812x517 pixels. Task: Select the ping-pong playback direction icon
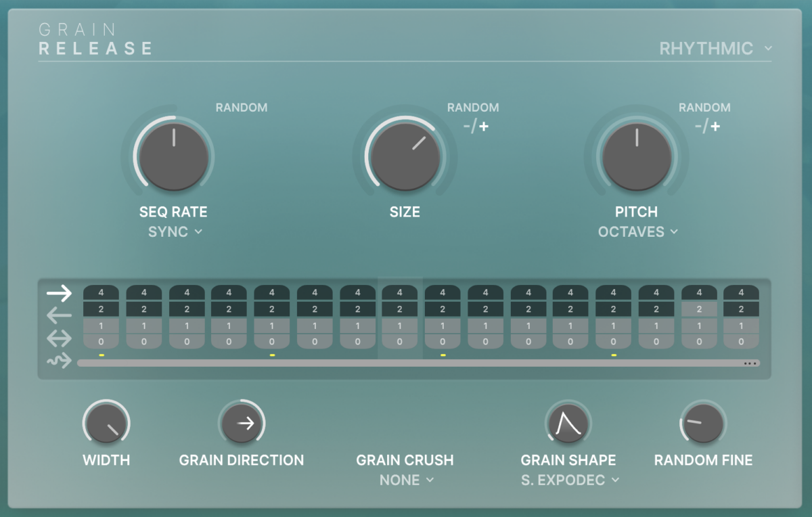(59, 338)
